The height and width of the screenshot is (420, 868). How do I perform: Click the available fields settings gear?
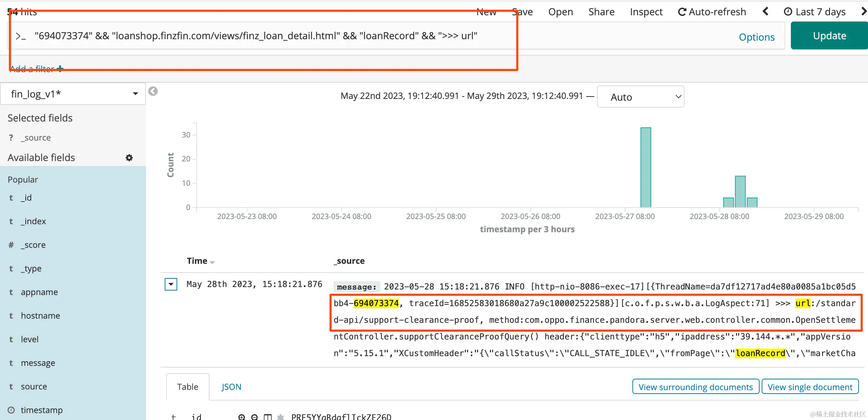pyautogui.click(x=129, y=158)
